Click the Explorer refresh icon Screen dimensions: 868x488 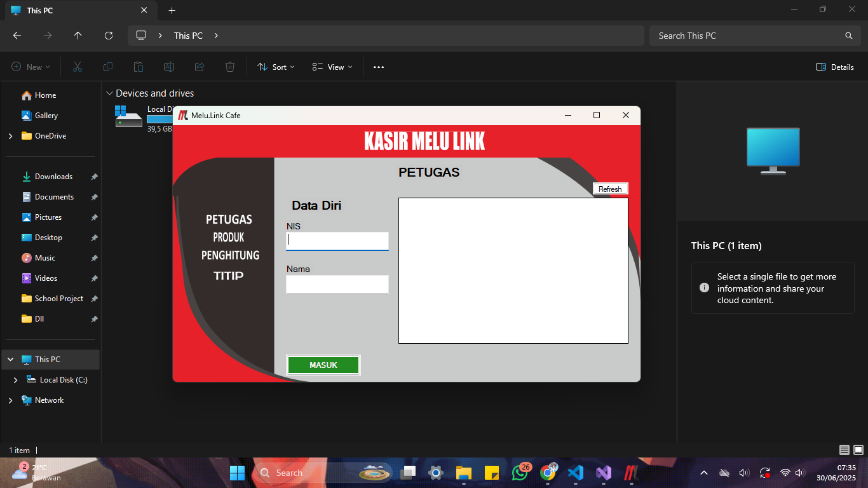(109, 36)
